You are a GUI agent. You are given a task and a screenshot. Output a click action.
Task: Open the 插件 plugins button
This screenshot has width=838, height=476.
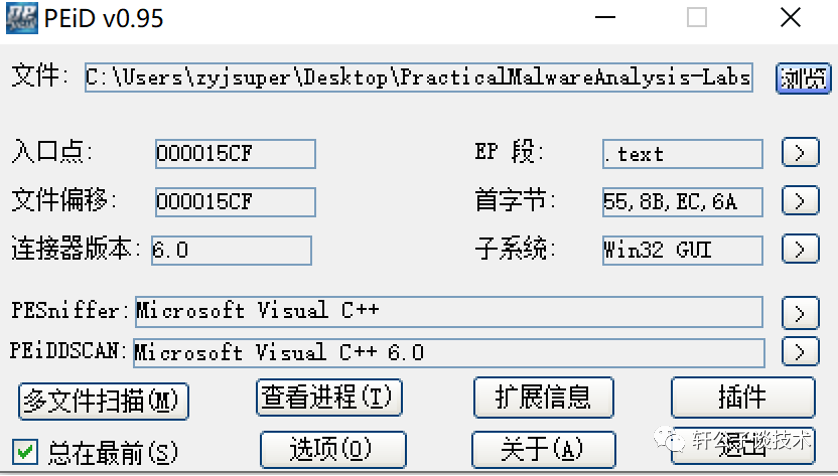tap(743, 397)
